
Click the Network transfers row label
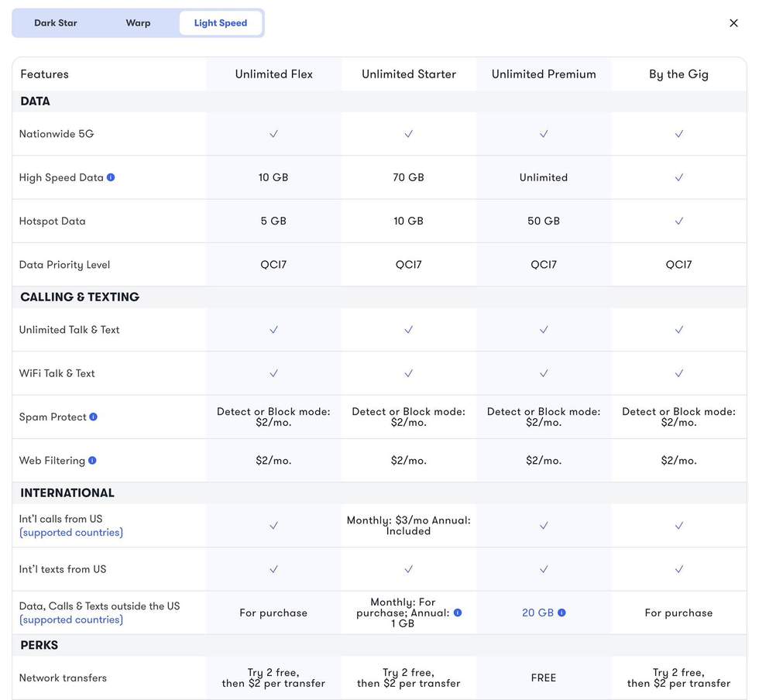click(63, 678)
